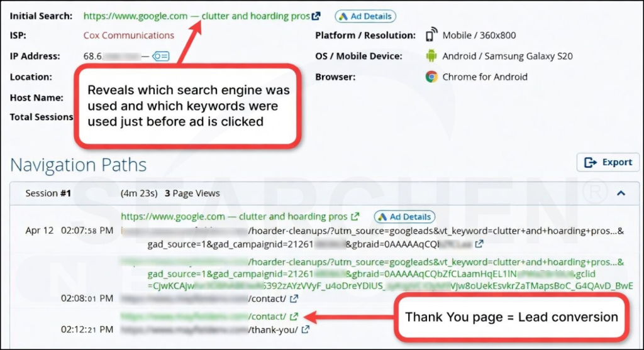
Task: Select the Chrome for Android text
Action: (485, 77)
